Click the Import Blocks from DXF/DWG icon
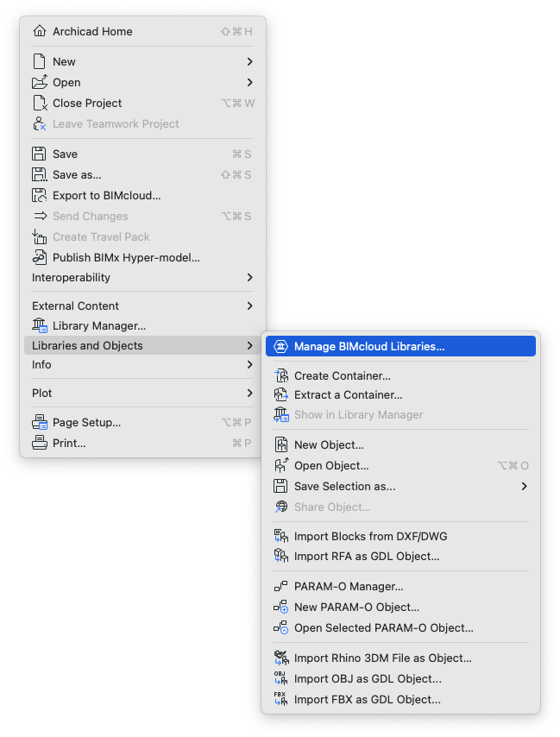The image size is (560, 737). pos(281,536)
